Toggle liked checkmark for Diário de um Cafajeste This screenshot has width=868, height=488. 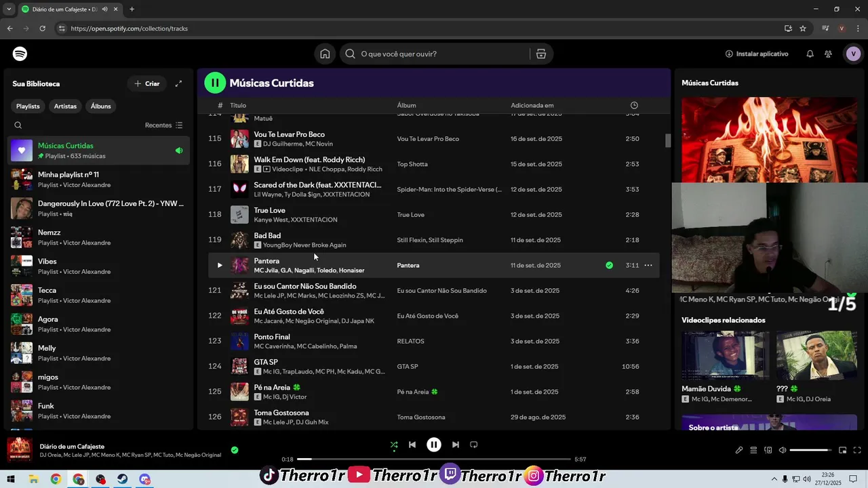[x=235, y=450]
